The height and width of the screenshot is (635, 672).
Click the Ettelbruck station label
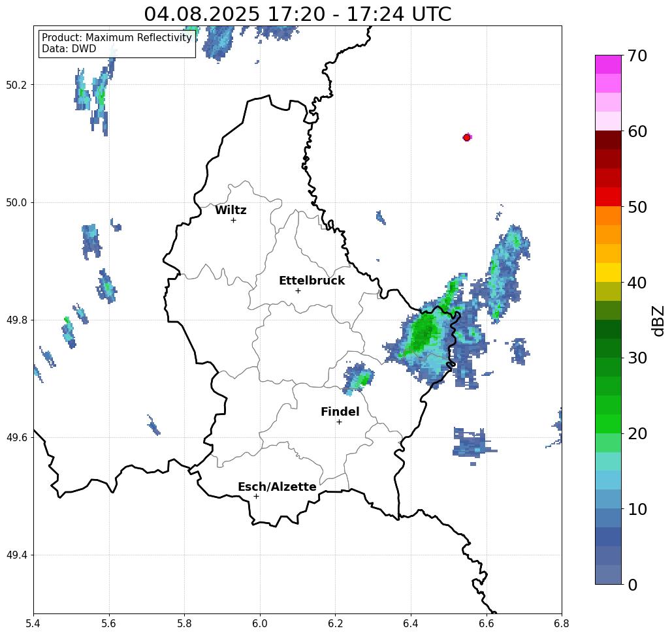pyautogui.click(x=312, y=281)
